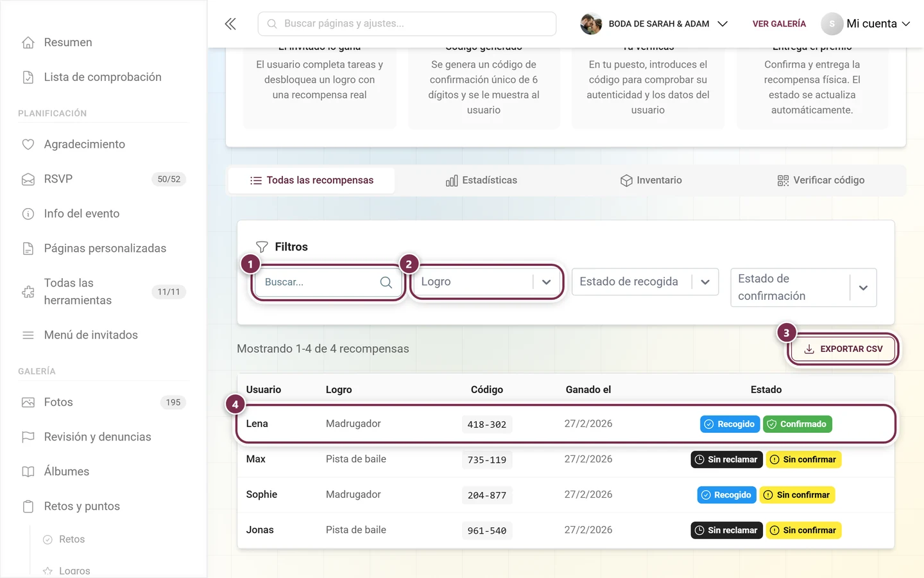This screenshot has height=578, width=924.
Task: Click the Filtros funnel icon
Action: 262,247
